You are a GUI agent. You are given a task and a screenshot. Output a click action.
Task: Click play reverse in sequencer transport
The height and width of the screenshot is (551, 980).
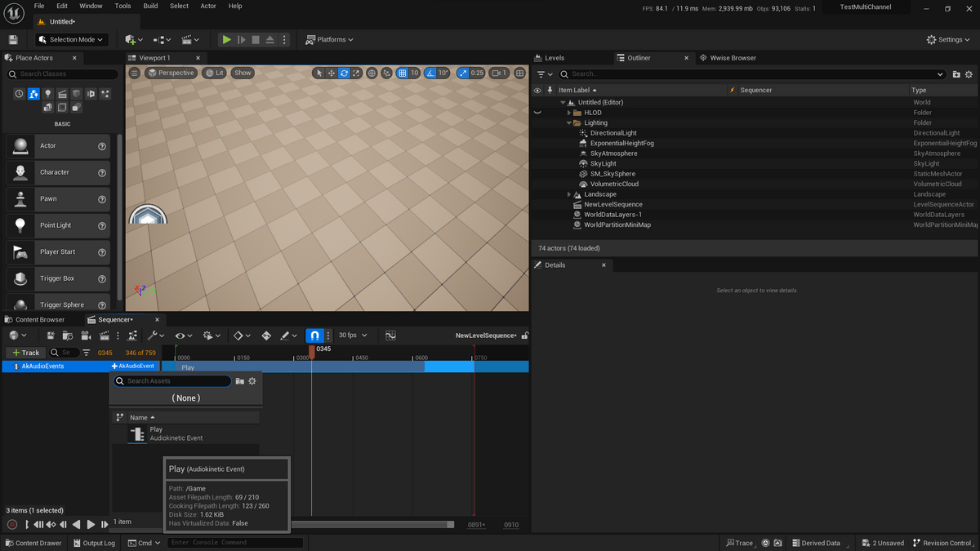click(x=76, y=524)
